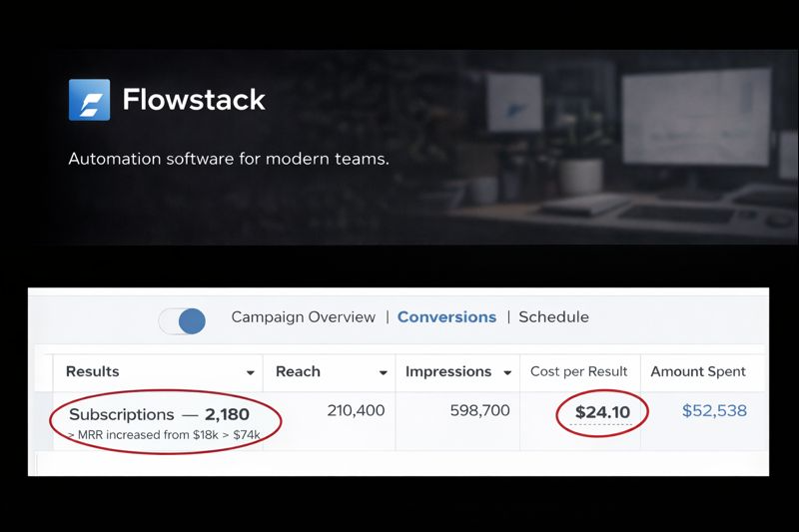Select the reach value 210,400
The image size is (799, 532).
tap(356, 410)
